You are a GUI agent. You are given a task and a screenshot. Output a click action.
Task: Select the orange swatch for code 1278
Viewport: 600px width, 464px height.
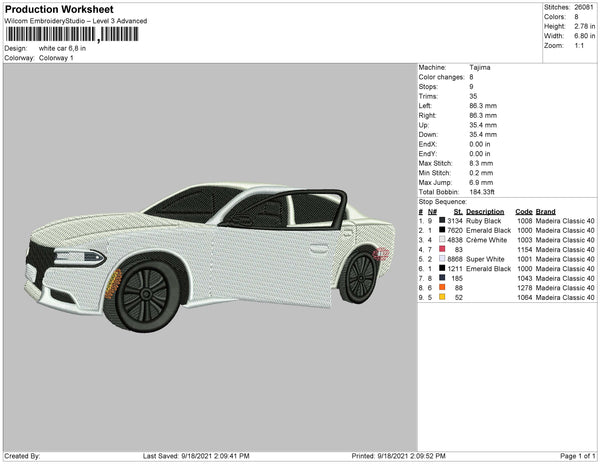pos(442,288)
